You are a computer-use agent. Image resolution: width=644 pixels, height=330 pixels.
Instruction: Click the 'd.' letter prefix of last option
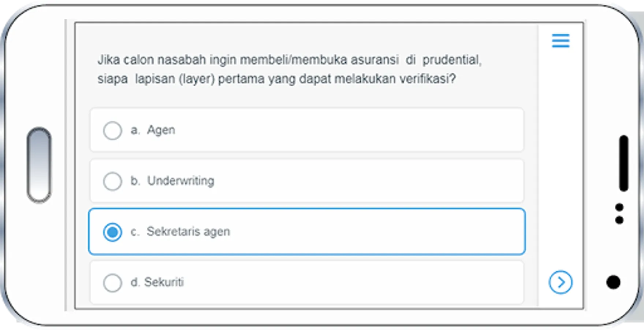(x=135, y=282)
